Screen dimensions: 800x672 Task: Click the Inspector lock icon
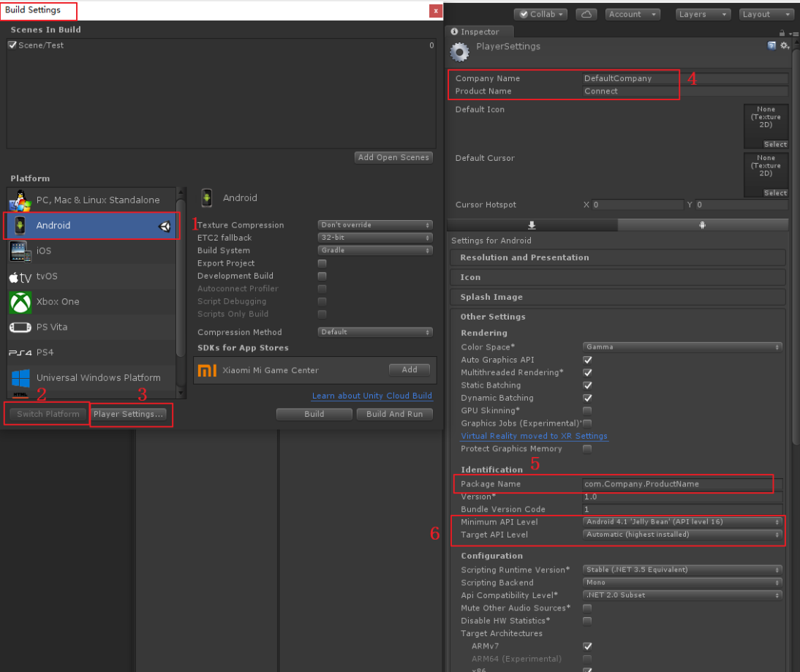(x=782, y=31)
